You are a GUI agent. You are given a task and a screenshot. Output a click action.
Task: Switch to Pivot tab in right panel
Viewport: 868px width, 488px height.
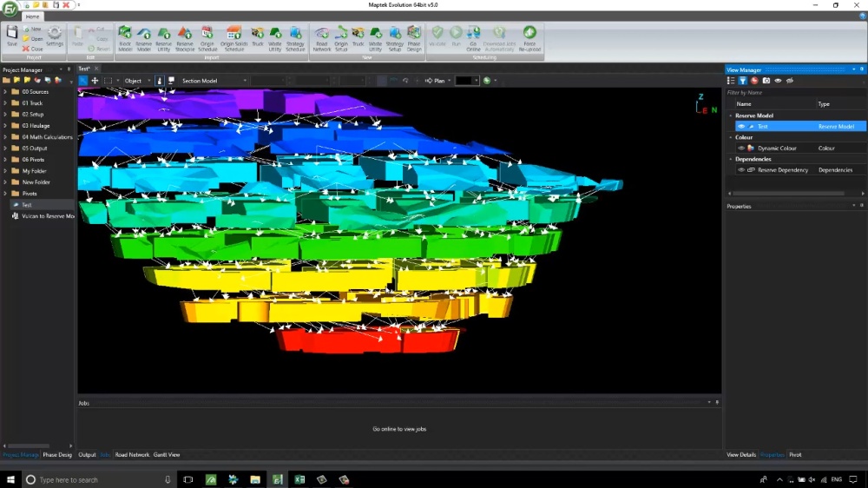[795, 455]
